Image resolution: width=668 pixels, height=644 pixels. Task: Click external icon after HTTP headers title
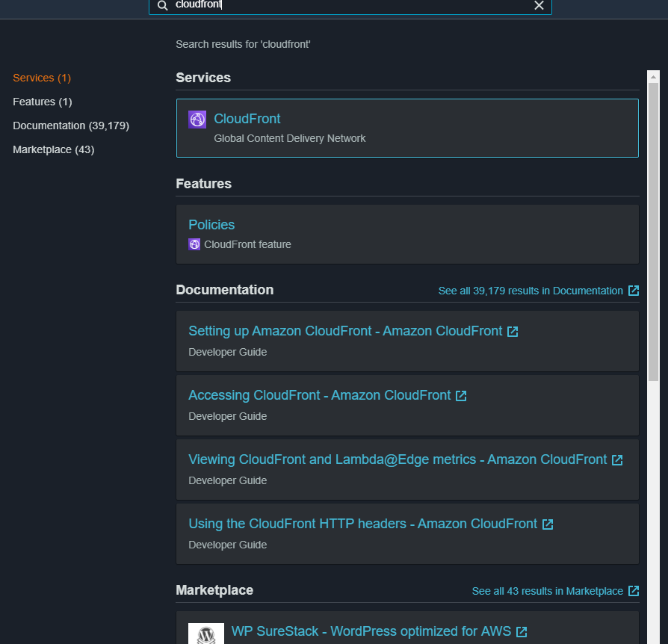[x=548, y=524]
